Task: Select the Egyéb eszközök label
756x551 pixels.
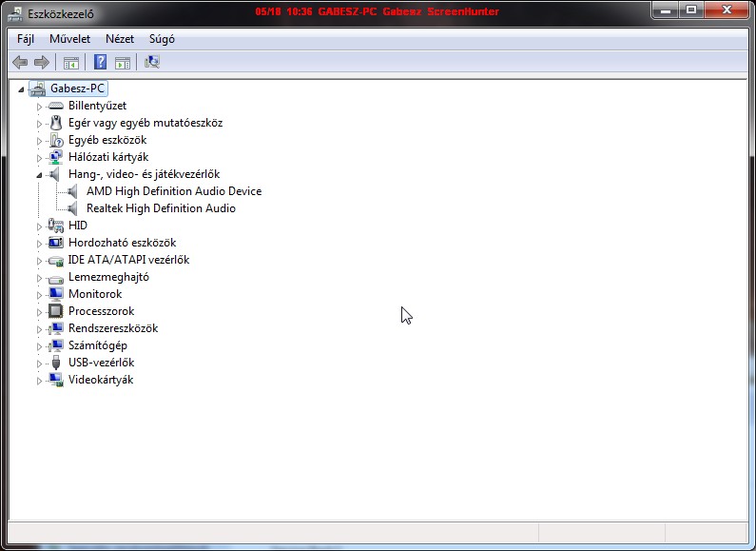Action: tap(107, 140)
